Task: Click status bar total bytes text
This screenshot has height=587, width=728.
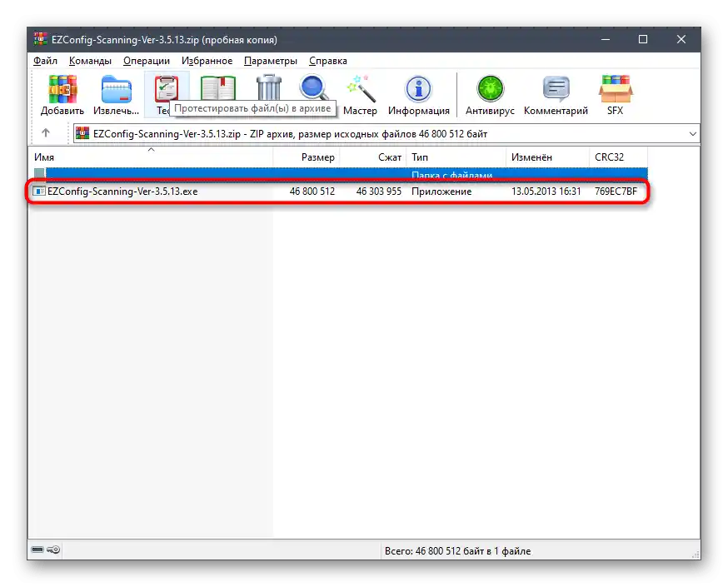Action: coord(458,551)
